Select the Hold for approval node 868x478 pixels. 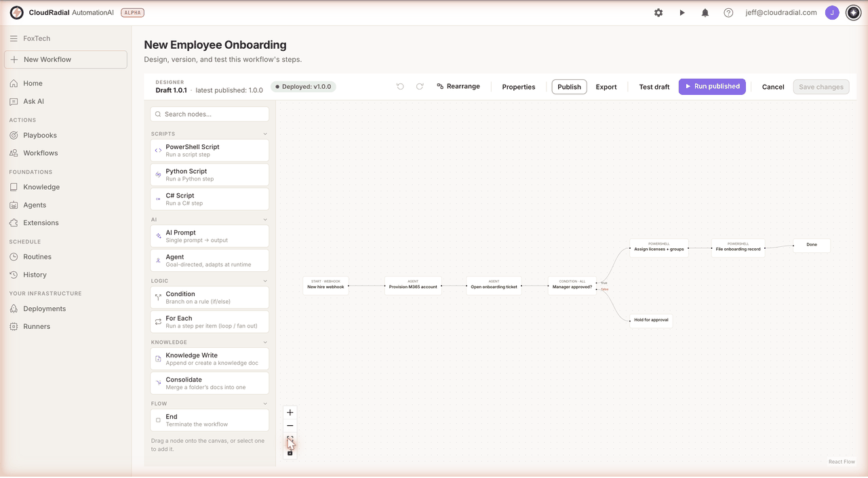(x=651, y=320)
